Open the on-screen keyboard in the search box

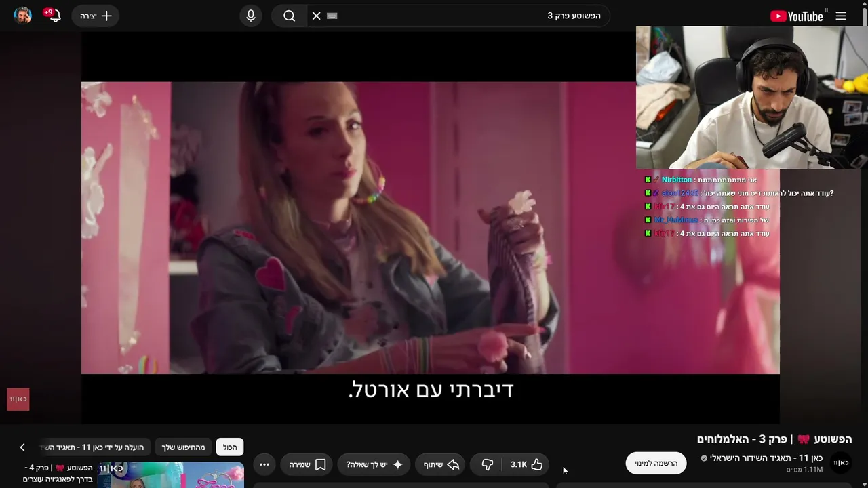(x=332, y=16)
